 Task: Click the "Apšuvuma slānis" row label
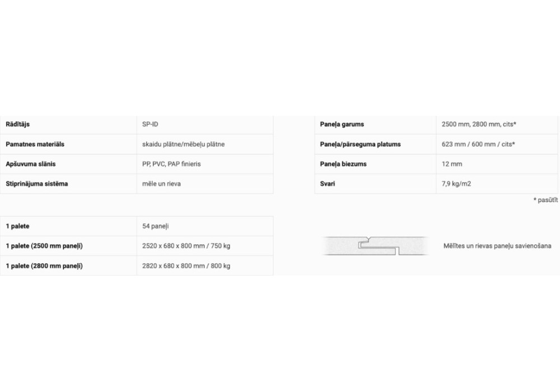30,164
